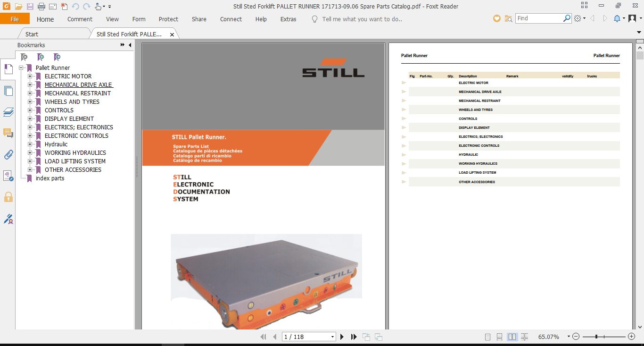Screen dimensions: 644x346
Task: Undo the last action
Action: 75,7
